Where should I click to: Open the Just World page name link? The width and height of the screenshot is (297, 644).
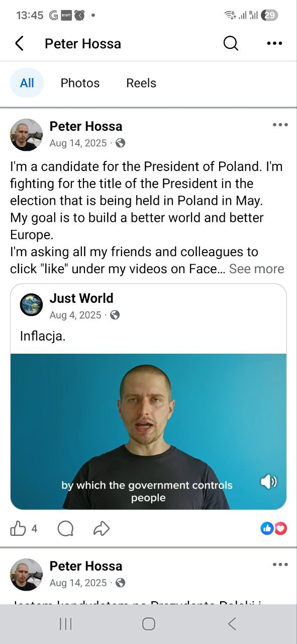pyautogui.click(x=81, y=298)
